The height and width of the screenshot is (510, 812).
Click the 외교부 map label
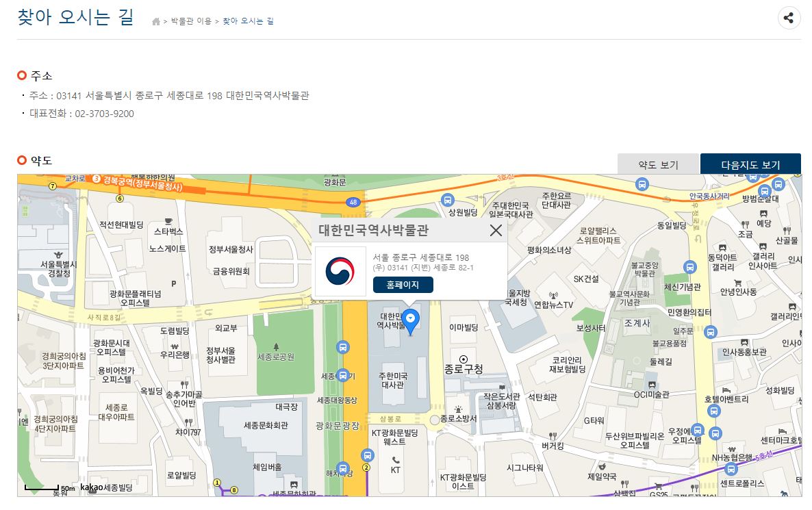pyautogui.click(x=226, y=329)
